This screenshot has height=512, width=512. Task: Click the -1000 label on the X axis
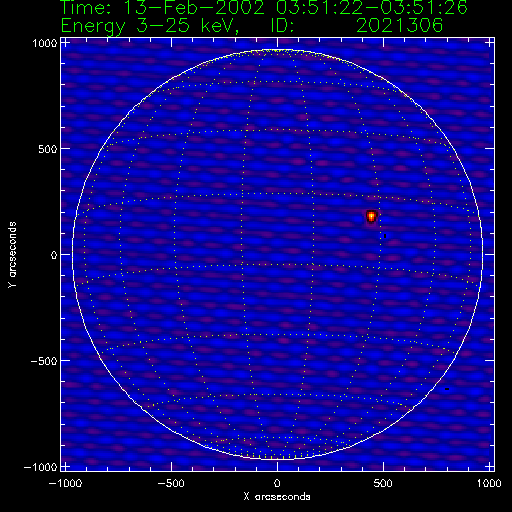(65, 483)
